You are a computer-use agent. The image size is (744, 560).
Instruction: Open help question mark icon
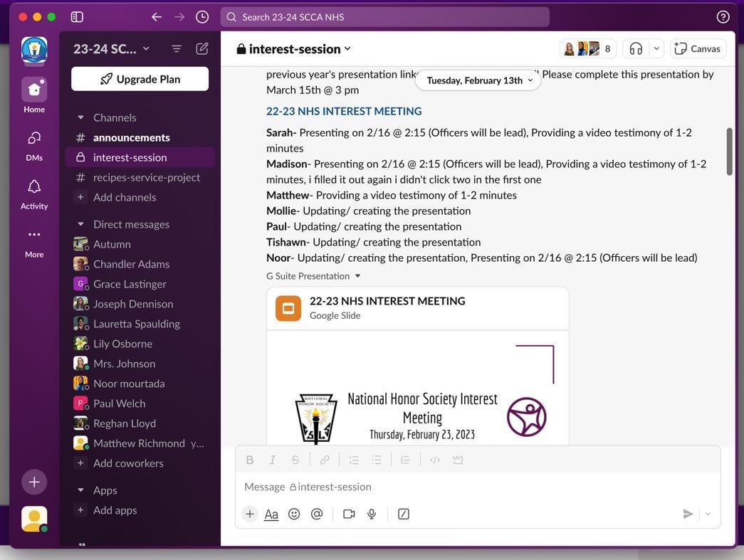tap(723, 17)
